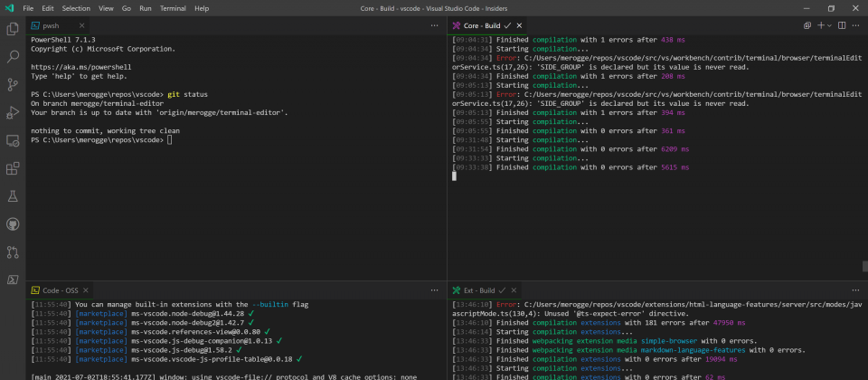Open the File menu
The height and width of the screenshot is (380, 868).
point(28,8)
